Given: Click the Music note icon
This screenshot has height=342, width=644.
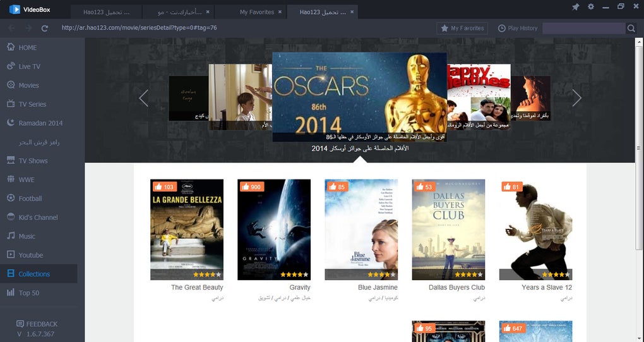Looking at the screenshot, I should coord(11,236).
